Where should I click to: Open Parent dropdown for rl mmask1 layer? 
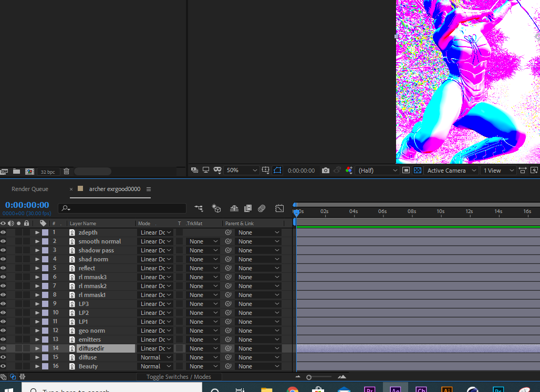(258, 295)
